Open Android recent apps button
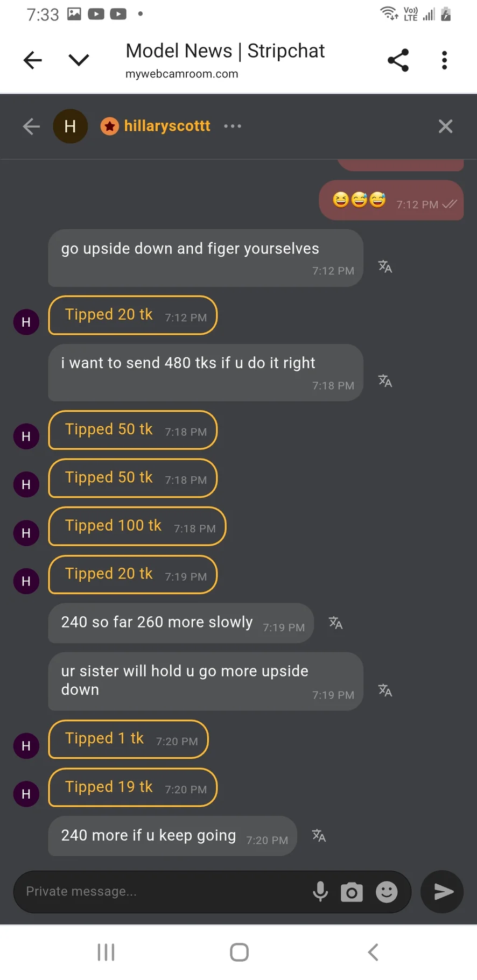This screenshot has height=980, width=477. (106, 952)
